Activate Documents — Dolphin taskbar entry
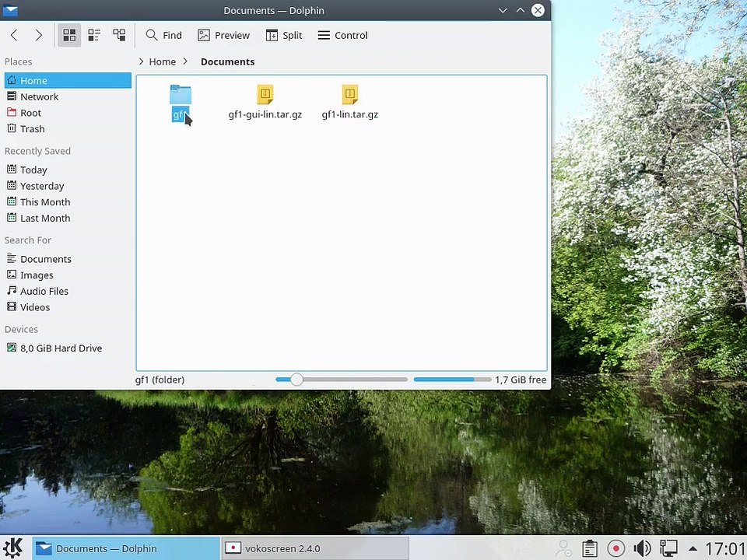 [x=126, y=548]
